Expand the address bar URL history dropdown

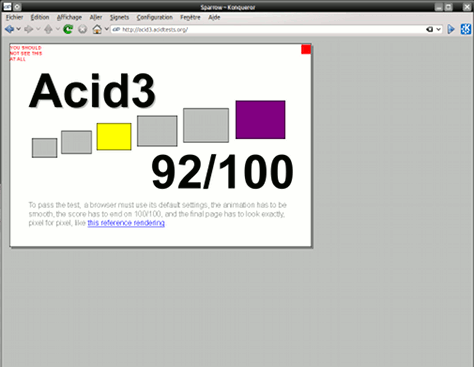pyautogui.click(x=439, y=29)
